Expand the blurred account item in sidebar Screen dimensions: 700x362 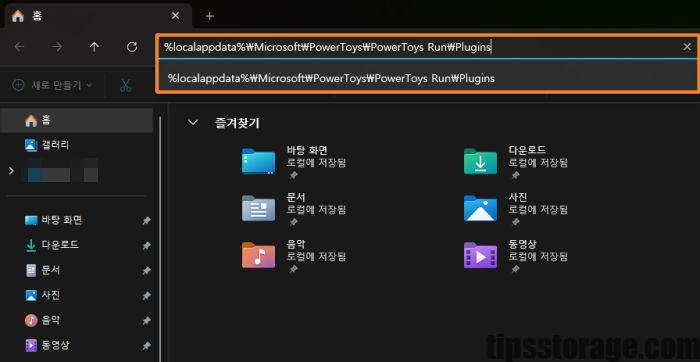coord(11,171)
